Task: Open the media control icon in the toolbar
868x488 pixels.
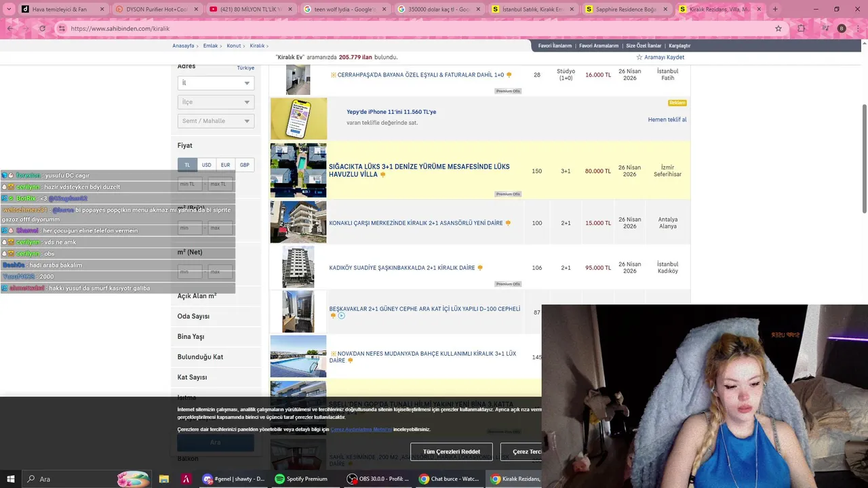Action: point(825,28)
